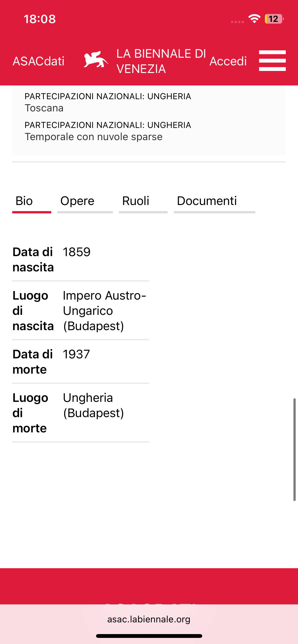Tap the death year 1937 value
Screen dimensions: 298x644
76,354
